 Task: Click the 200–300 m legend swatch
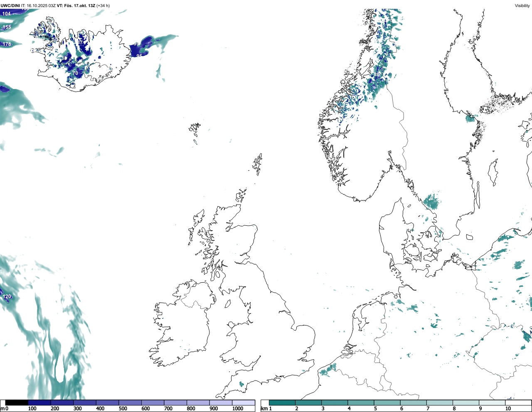(x=62, y=402)
